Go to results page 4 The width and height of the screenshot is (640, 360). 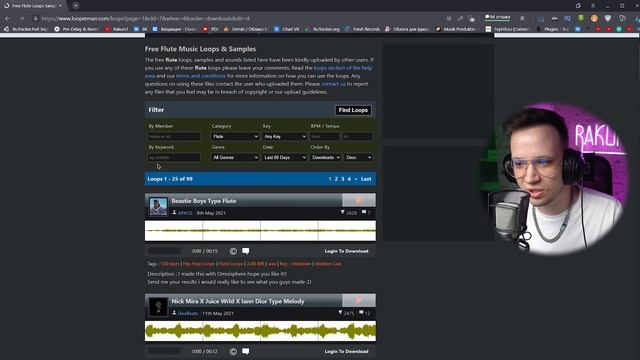click(349, 179)
